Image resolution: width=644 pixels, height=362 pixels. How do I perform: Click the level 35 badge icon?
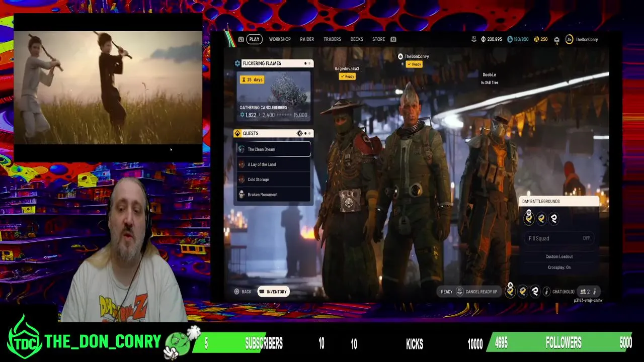coord(569,39)
